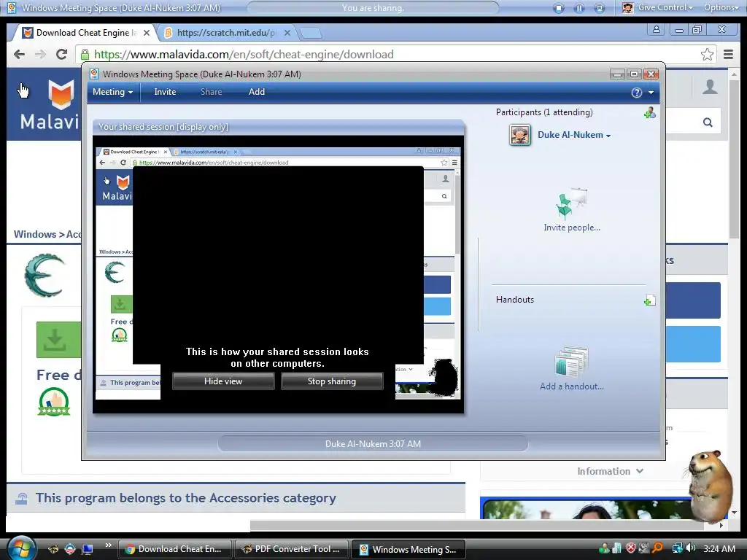Click the Cheat Engine logo on the webpage

pos(44,275)
